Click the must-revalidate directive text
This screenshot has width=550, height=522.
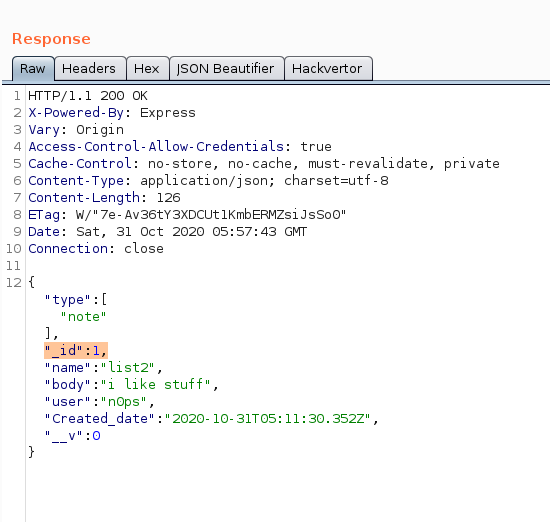[368, 164]
